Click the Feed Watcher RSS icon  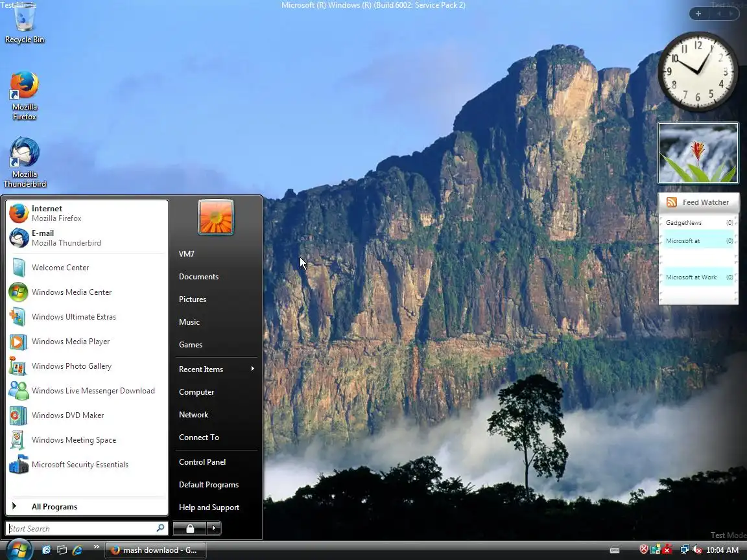(x=671, y=202)
